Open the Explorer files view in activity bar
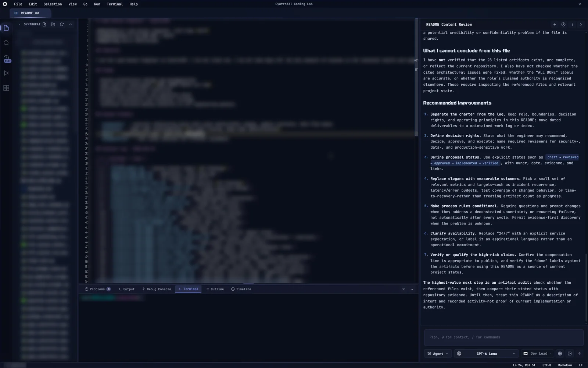588x368 pixels. pos(6,28)
